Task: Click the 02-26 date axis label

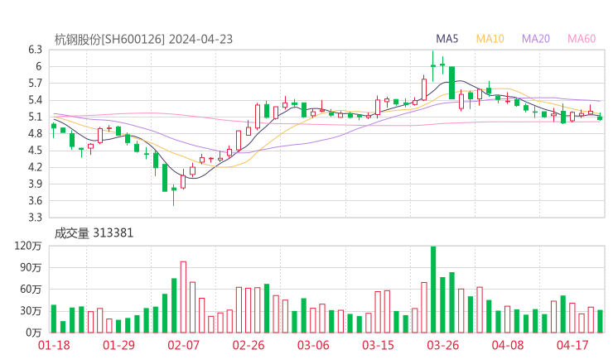Action: click(x=249, y=345)
